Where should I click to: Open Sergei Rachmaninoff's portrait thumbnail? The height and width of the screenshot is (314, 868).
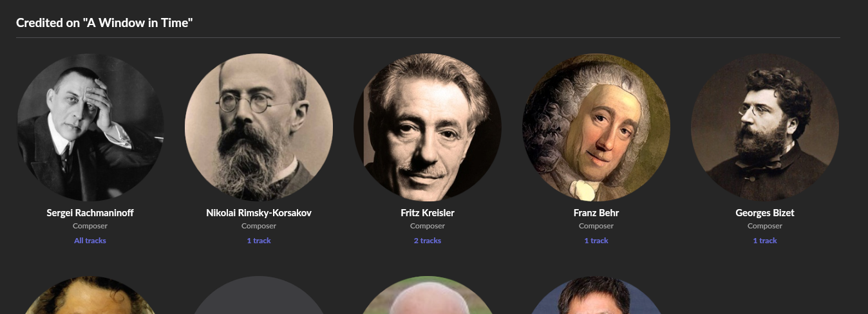90,127
